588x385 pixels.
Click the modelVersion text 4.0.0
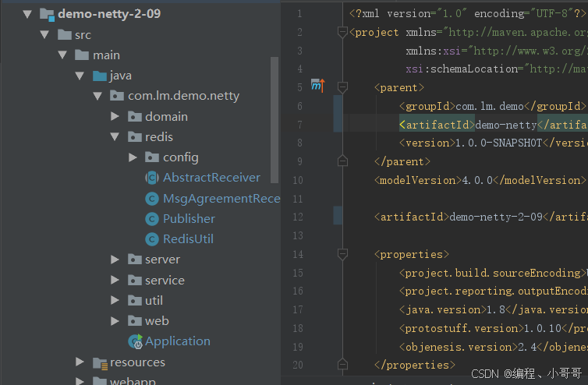[x=477, y=180]
